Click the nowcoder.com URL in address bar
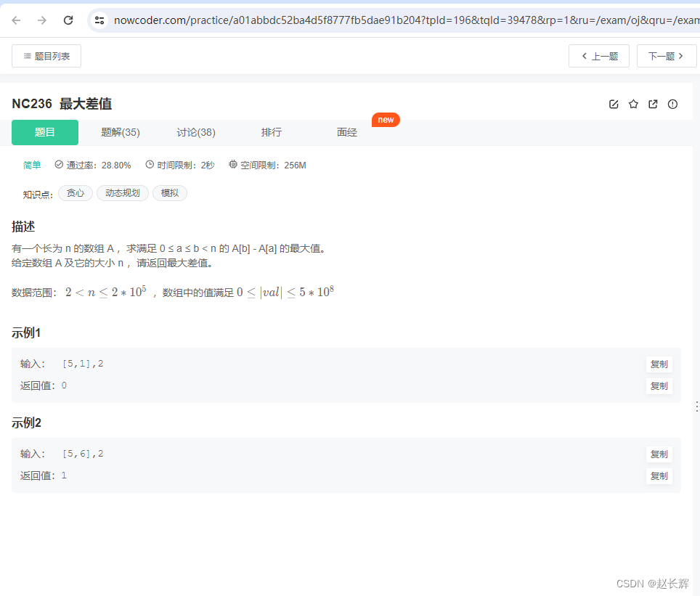700x596 pixels. point(406,20)
